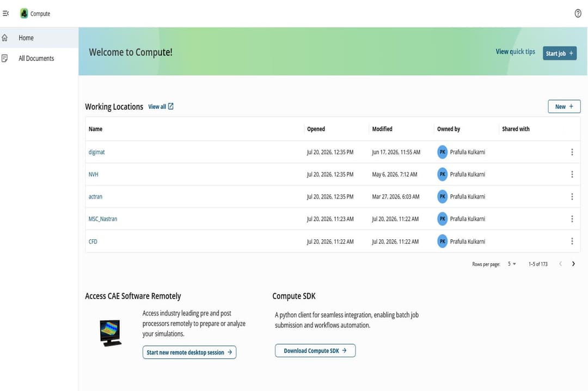This screenshot has height=391, width=588.
Task: Open the digimat working location
Action: 97,152
